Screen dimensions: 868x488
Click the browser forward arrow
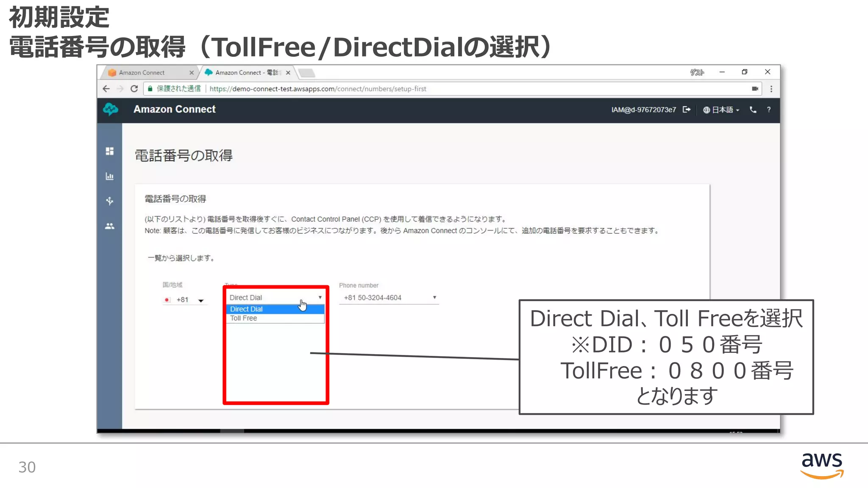pos(120,89)
